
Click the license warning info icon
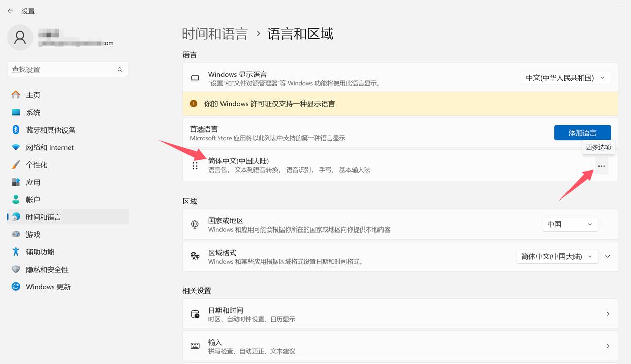coord(194,104)
